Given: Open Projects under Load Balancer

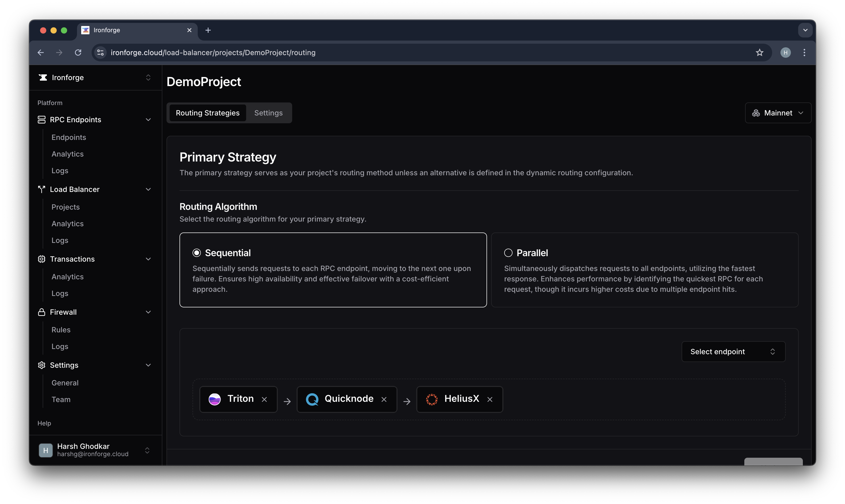Looking at the screenshot, I should point(66,207).
